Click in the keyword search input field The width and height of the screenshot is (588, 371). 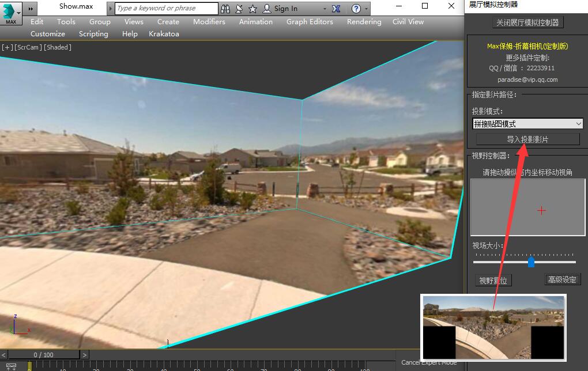[166, 8]
